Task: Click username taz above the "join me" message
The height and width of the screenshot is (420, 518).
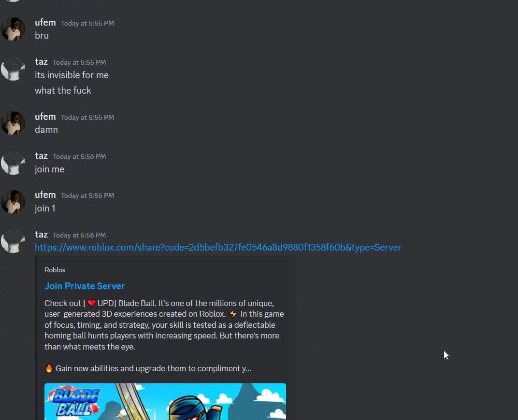Action: click(x=41, y=156)
